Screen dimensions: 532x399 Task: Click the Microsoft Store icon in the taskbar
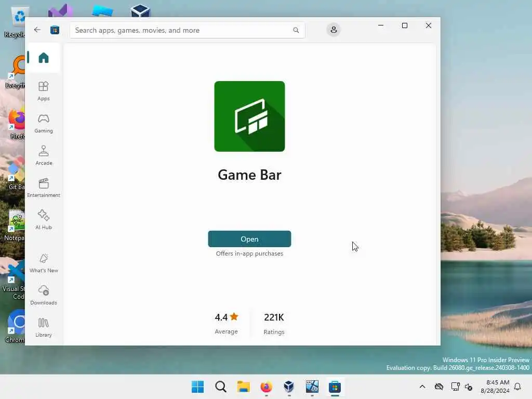click(335, 387)
